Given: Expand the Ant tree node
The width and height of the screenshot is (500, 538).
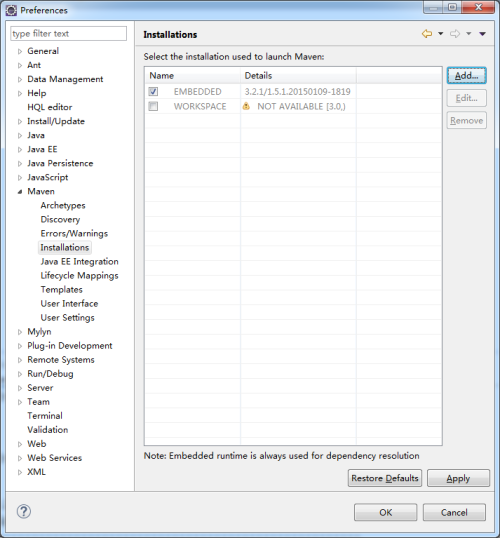Looking at the screenshot, I should 20,66.
